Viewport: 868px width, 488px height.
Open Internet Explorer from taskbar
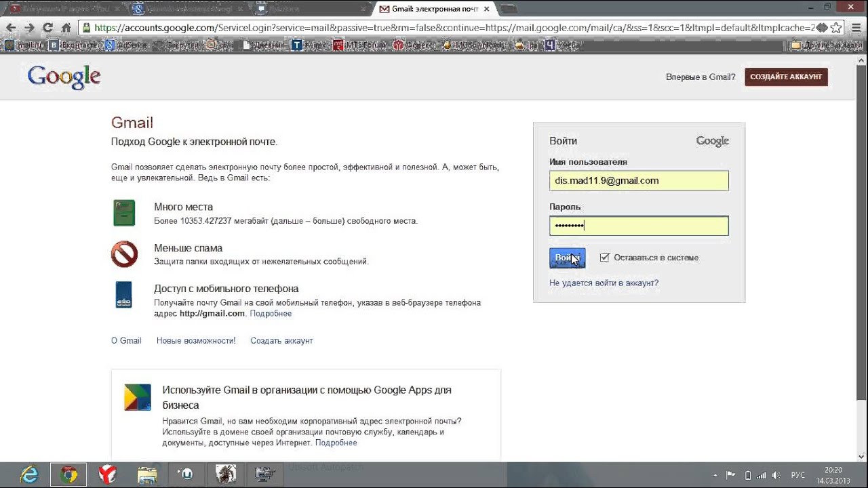click(29, 474)
